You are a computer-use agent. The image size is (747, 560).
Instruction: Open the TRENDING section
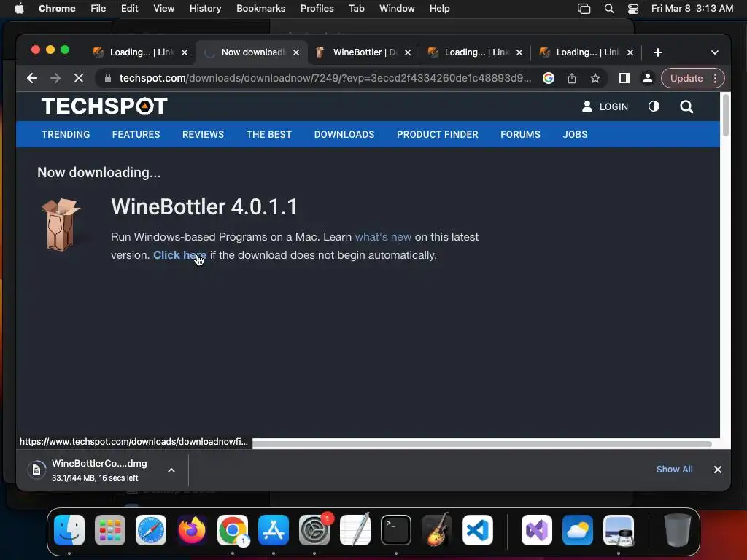[x=66, y=134]
